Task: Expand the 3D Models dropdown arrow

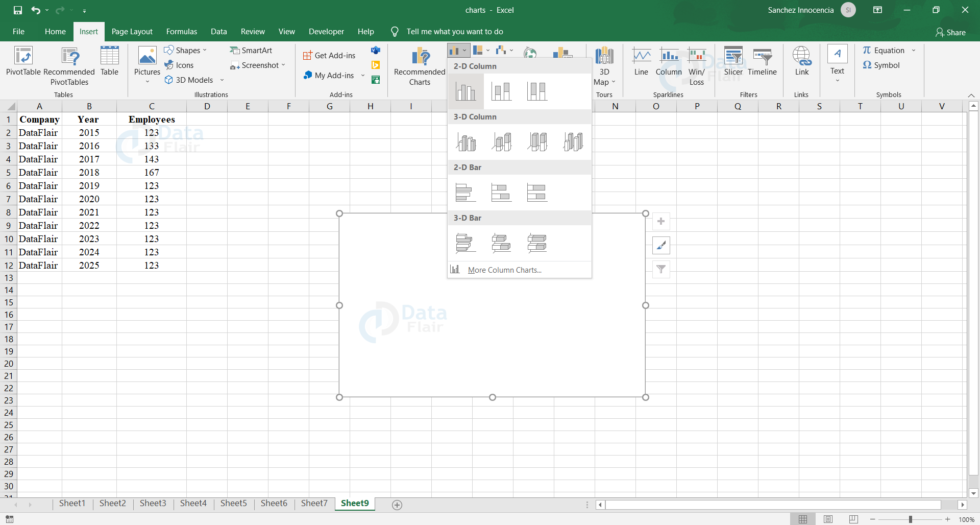Action: (x=222, y=80)
